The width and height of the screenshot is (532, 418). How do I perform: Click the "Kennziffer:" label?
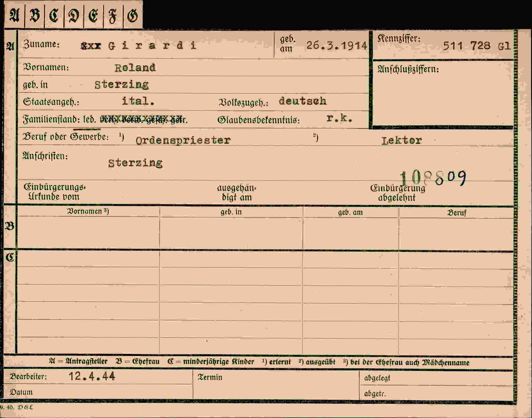(399, 38)
